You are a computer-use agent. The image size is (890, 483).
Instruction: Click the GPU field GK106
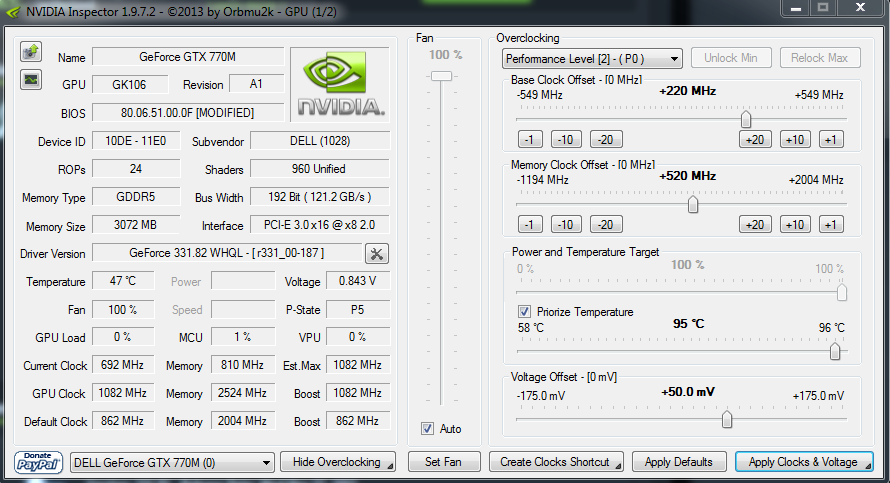[130, 85]
